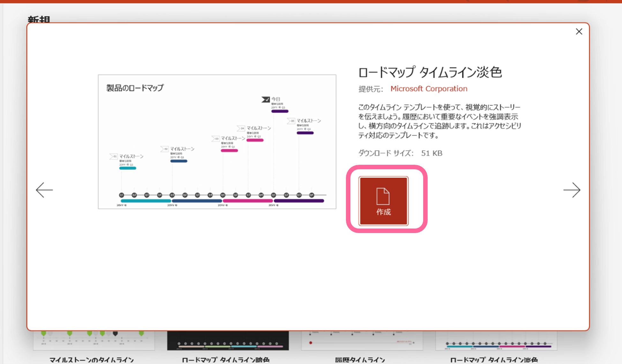
Task: Go to next template with right arrow
Action: [x=572, y=190]
